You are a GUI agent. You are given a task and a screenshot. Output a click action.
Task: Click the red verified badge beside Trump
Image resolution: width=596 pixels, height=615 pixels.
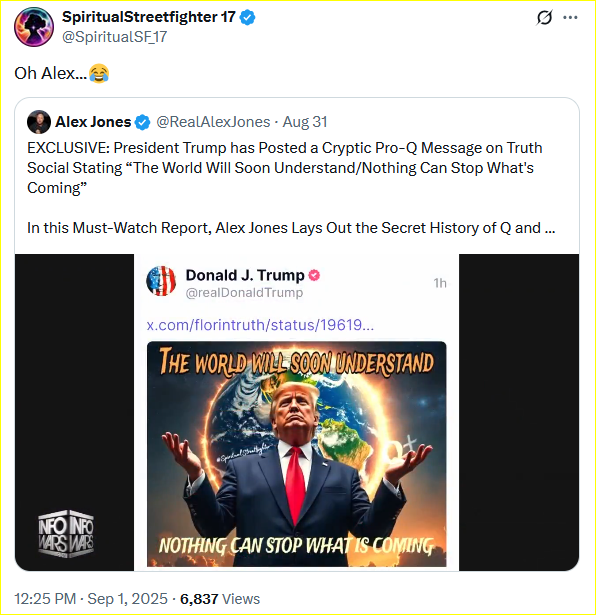click(314, 275)
